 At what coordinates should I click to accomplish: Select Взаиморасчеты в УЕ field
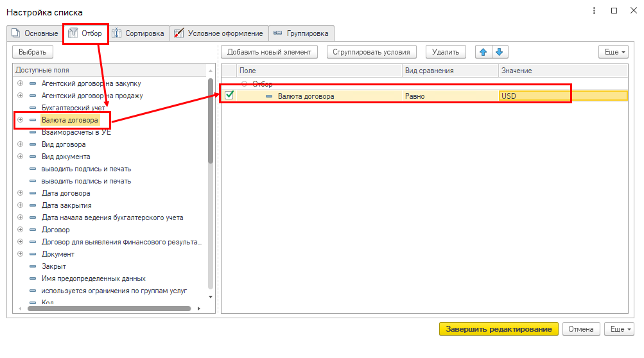(76, 132)
